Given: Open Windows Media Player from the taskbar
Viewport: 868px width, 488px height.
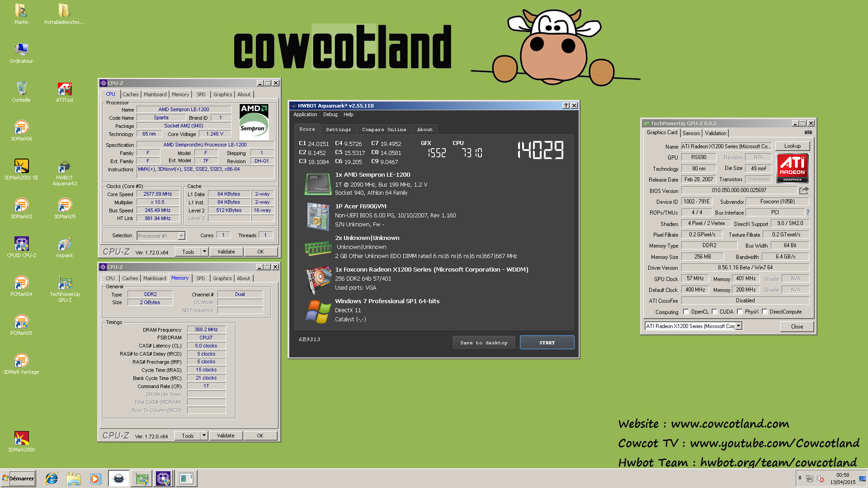Looking at the screenshot, I should (95, 479).
